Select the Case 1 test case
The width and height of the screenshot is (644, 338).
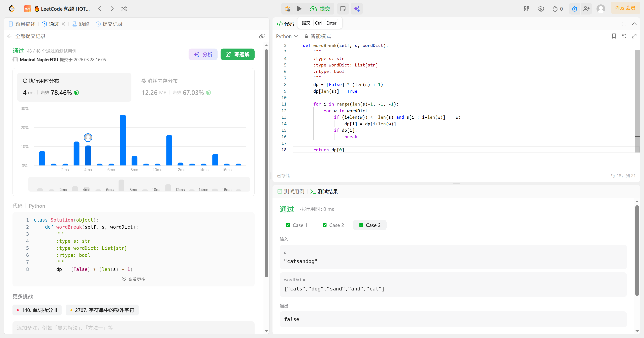296,225
